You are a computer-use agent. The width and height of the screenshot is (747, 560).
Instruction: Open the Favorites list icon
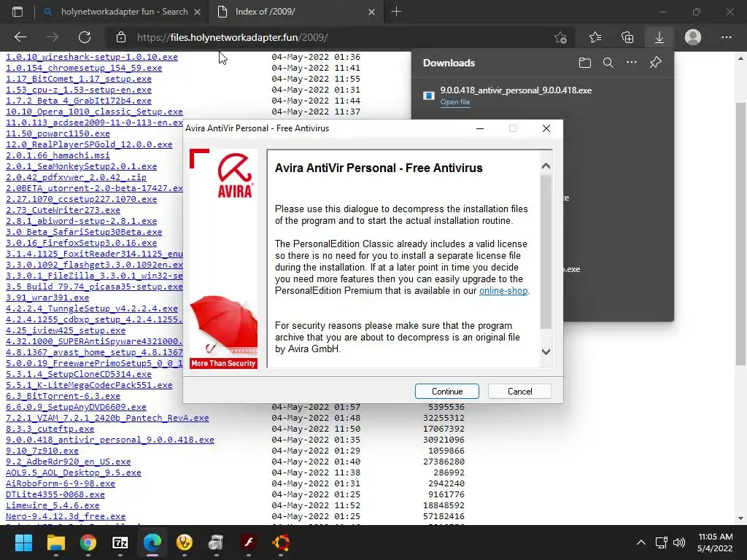pyautogui.click(x=595, y=37)
